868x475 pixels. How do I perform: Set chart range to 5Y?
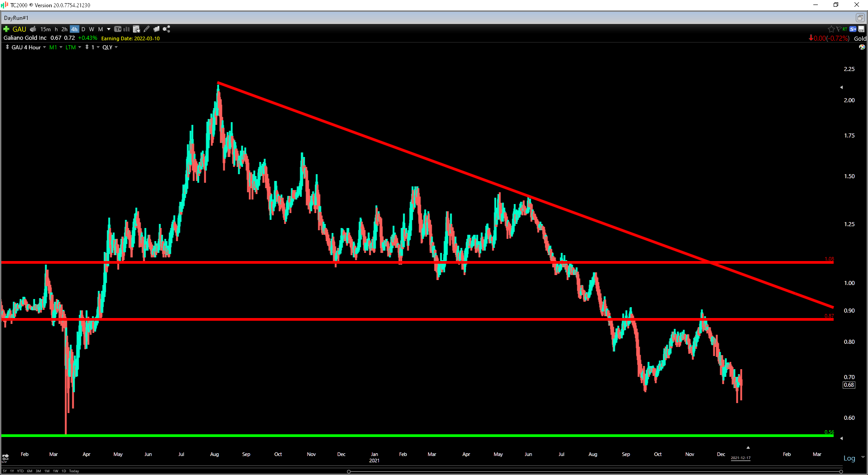point(5,471)
